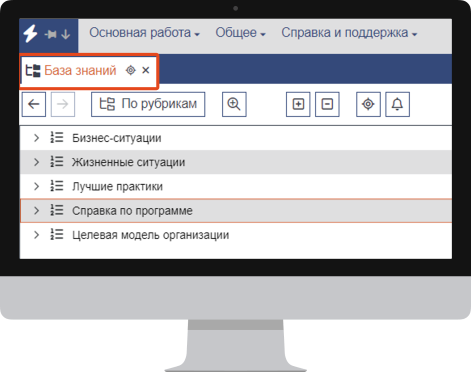471x372 pixels.
Task: Go forward with the right arrow button
Action: 63,104
